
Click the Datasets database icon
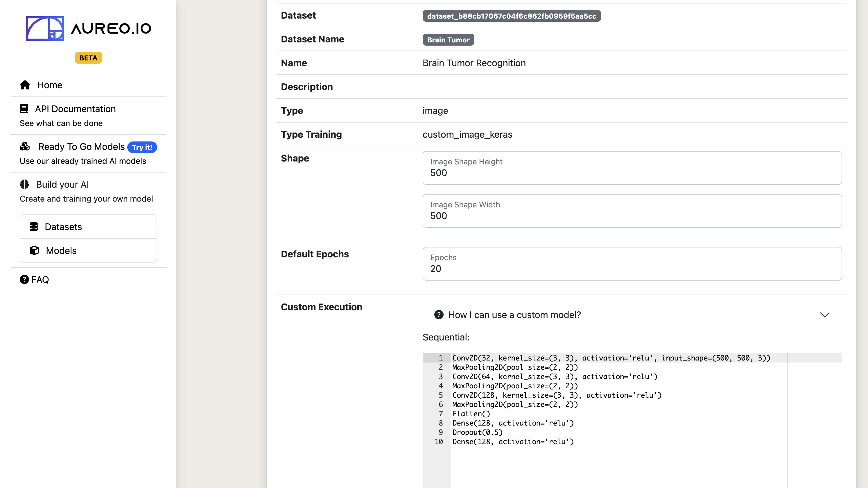(34, 227)
